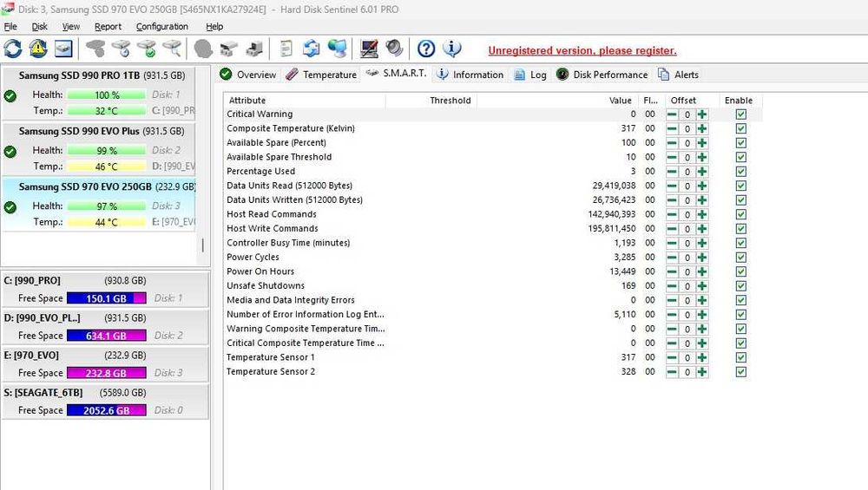Switch to the Alerts tab
Image resolution: width=868 pixels, height=490 pixels.
coord(678,75)
